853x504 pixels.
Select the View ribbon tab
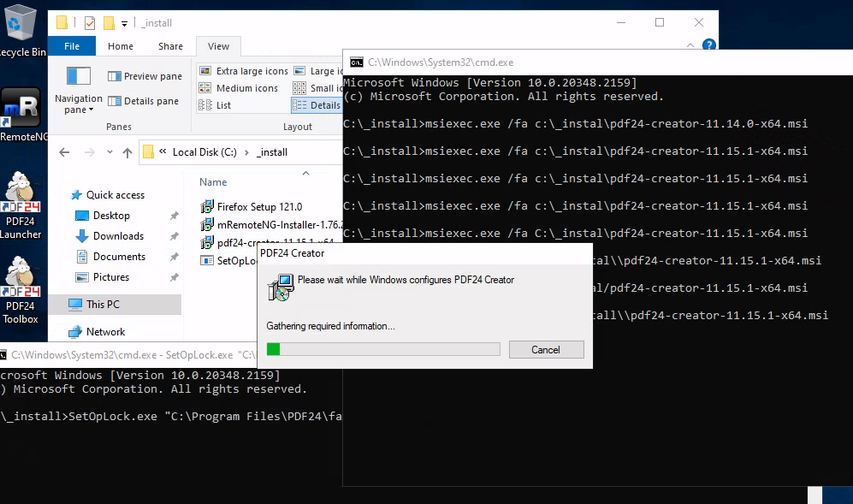218,46
